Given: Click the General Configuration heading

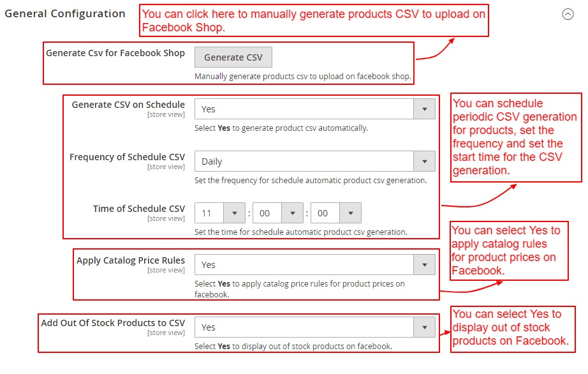Looking at the screenshot, I should coord(65,14).
